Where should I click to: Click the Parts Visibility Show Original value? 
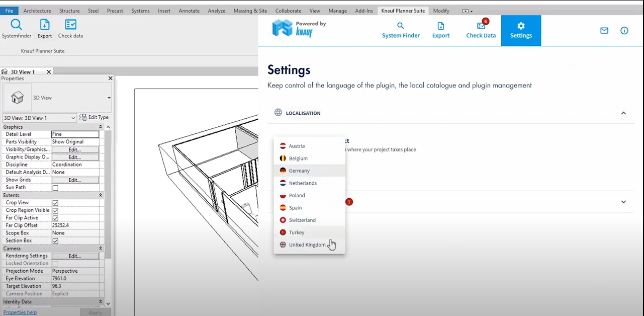[75, 142]
